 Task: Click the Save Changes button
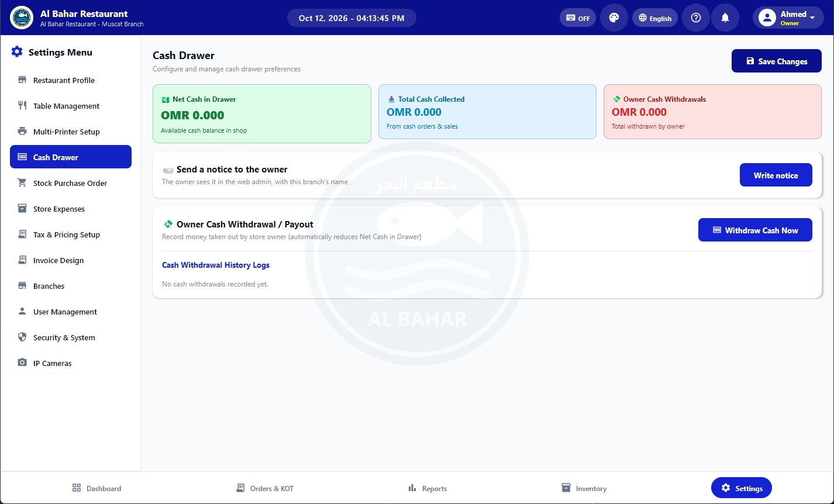click(x=777, y=61)
